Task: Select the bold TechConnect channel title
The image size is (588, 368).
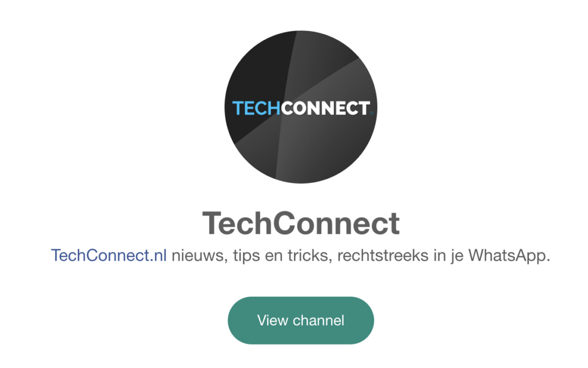Action: (301, 223)
